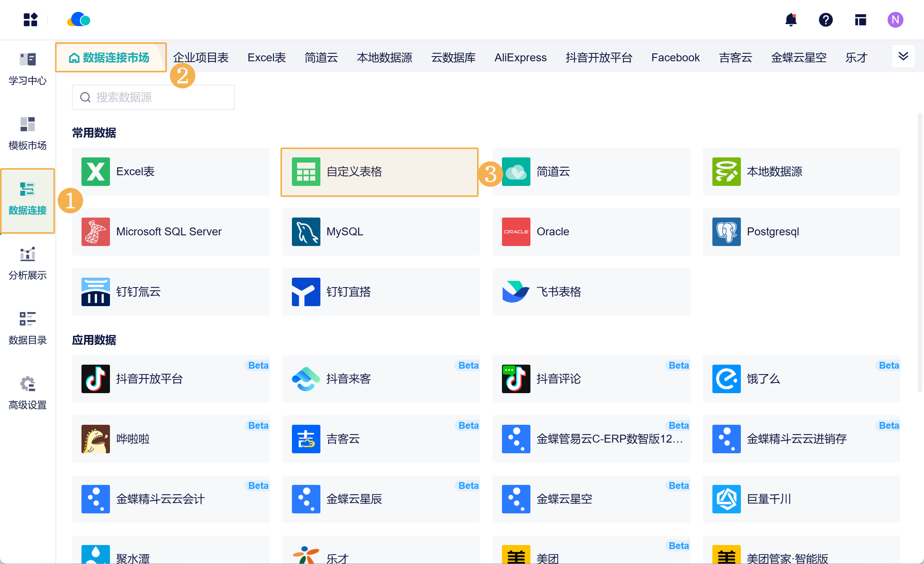Click the 钉钉氚云 icon
The image size is (924, 564).
96,292
